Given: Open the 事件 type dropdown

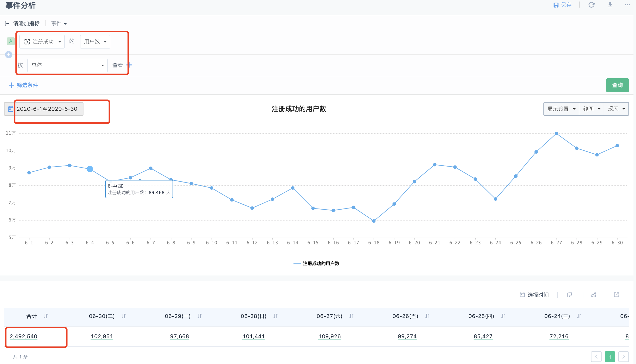Looking at the screenshot, I should coord(59,24).
